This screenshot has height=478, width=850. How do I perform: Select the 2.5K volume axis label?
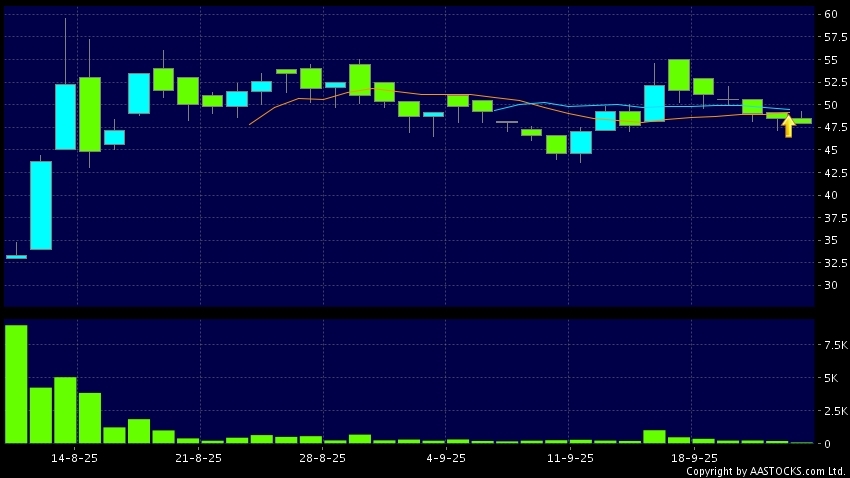tap(835, 411)
